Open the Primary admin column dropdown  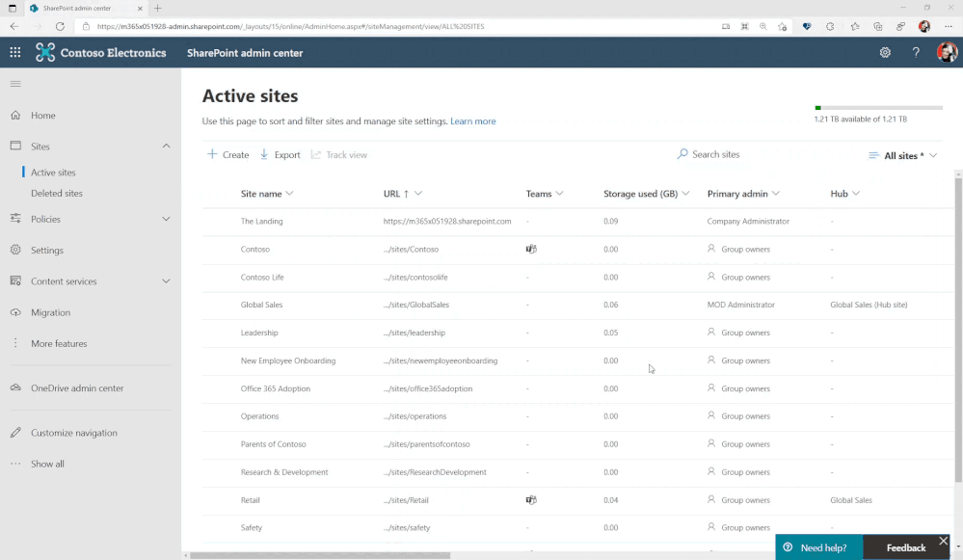pyautogui.click(x=776, y=194)
